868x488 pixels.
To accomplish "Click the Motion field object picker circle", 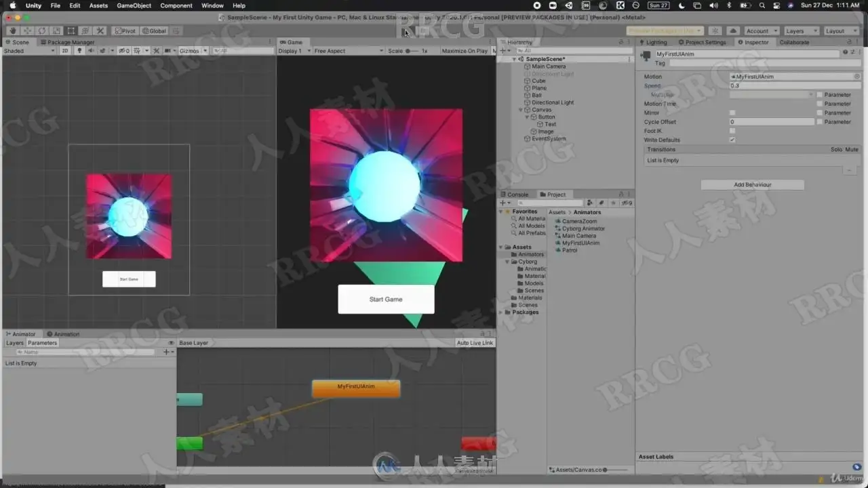I will [857, 77].
